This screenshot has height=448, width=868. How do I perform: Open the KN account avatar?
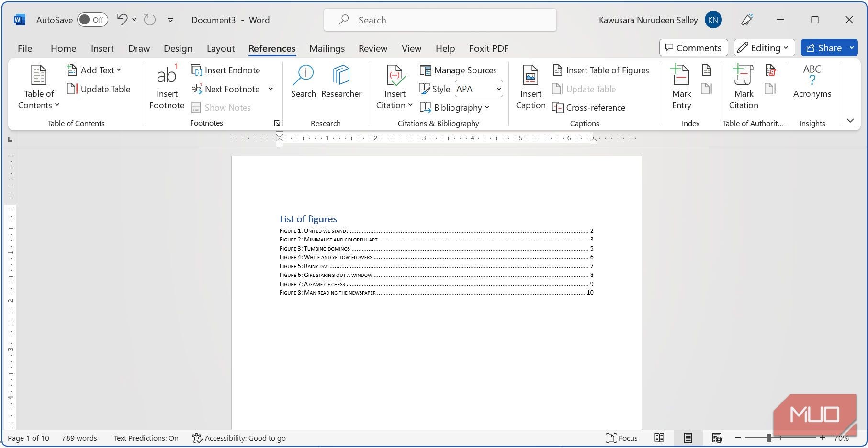click(x=713, y=20)
